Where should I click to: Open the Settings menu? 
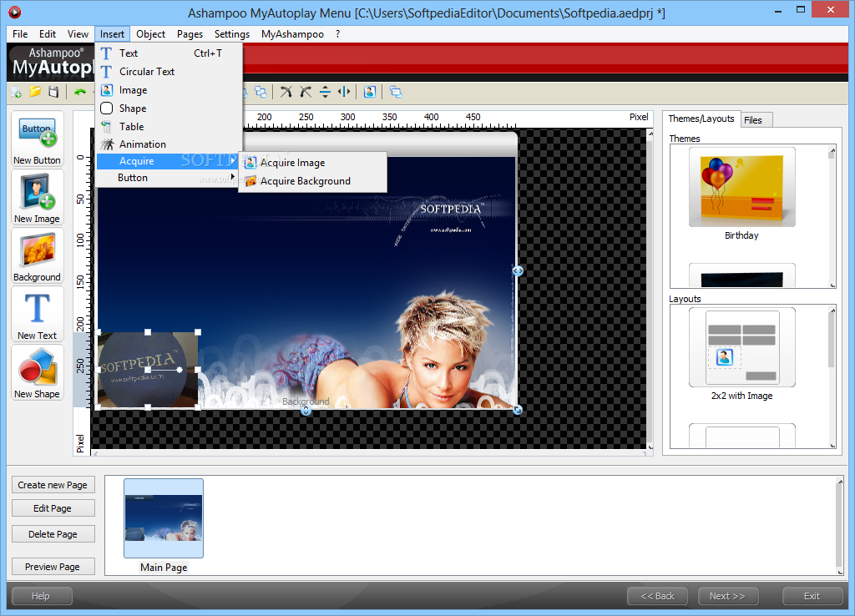[x=232, y=33]
